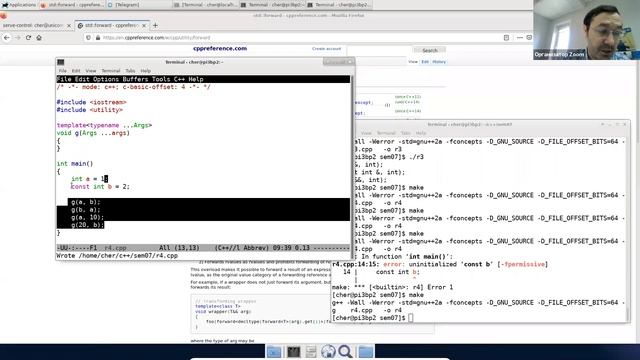Open Help menu in front terminal window

pos(146,71)
